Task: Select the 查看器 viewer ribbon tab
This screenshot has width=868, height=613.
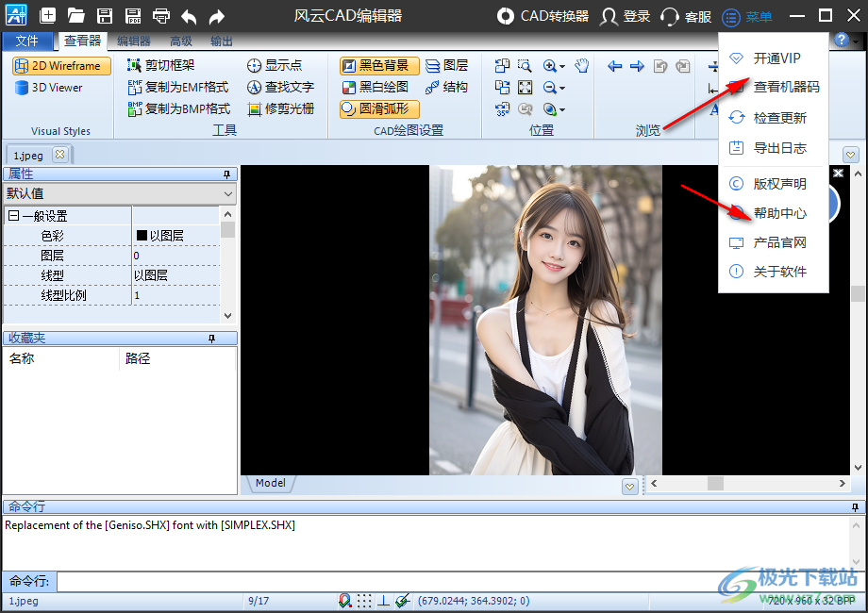Action: pyautogui.click(x=82, y=41)
